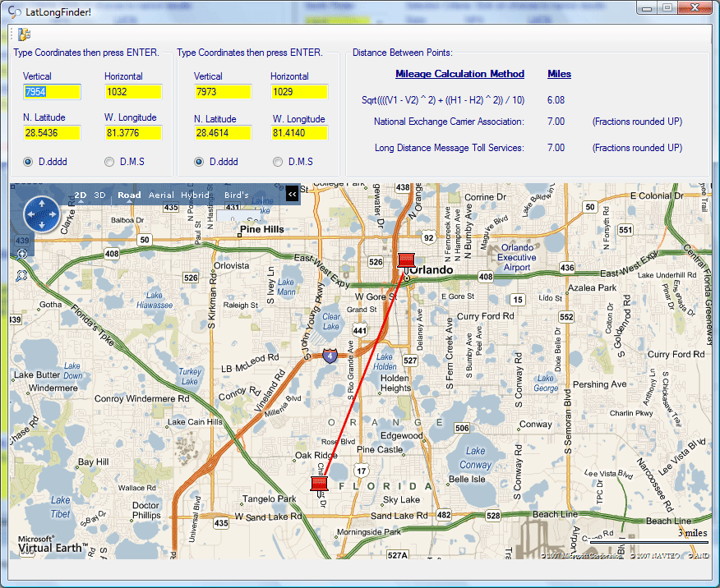Select Bird's eye map view
Image resolution: width=720 pixels, height=588 pixels.
click(x=237, y=195)
